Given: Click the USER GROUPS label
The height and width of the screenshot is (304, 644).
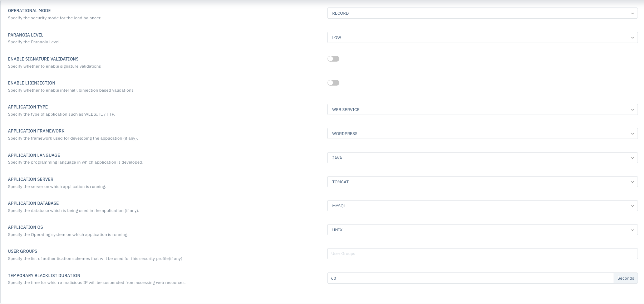Looking at the screenshot, I should pos(23,251).
